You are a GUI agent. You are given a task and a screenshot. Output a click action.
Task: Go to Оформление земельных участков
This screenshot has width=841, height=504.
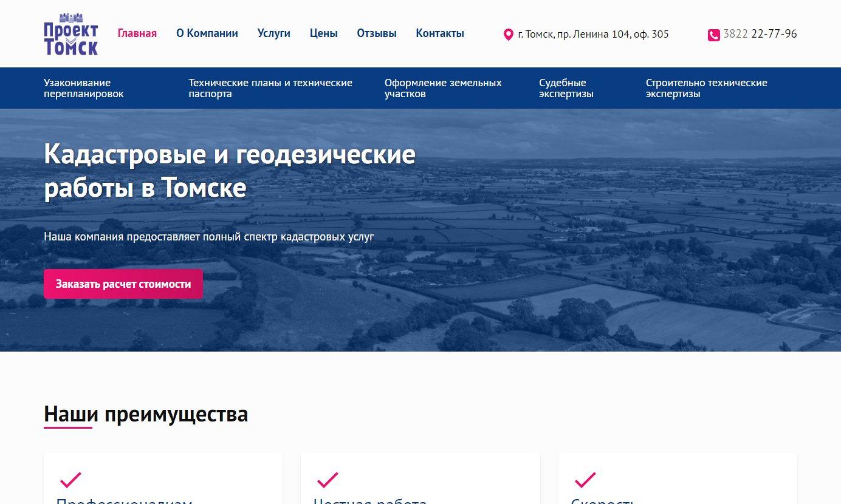[x=442, y=88]
